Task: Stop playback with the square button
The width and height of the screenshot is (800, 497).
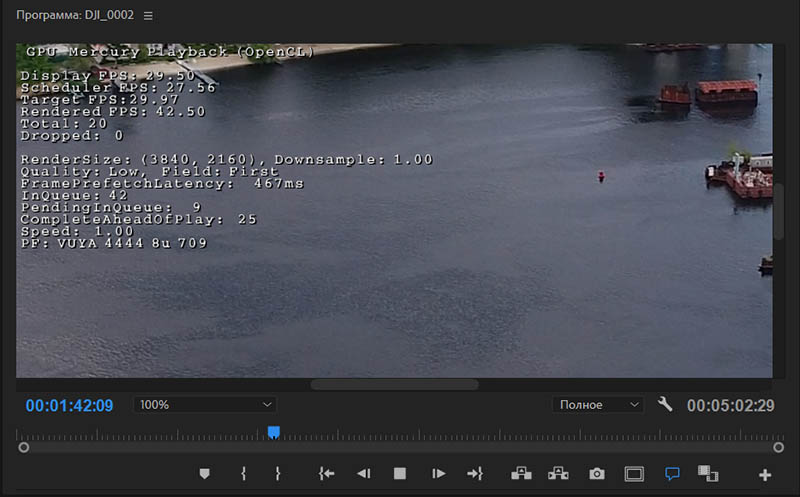Action: pyautogui.click(x=400, y=474)
